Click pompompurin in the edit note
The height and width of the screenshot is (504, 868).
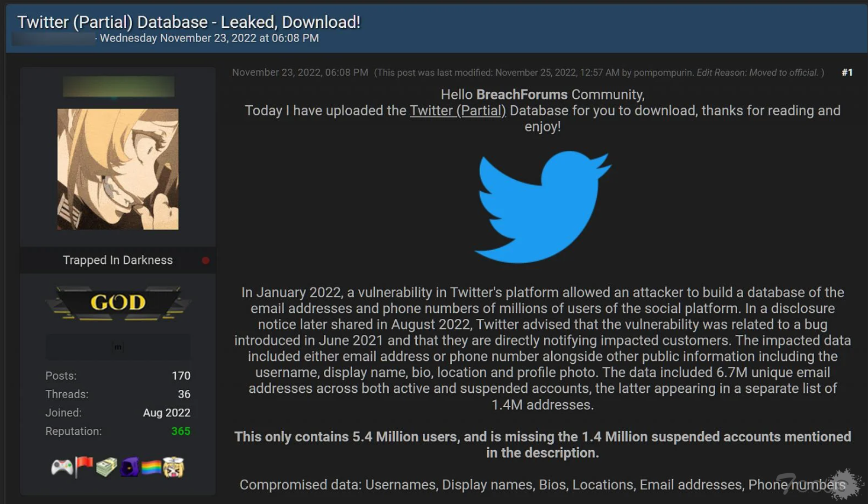click(663, 72)
